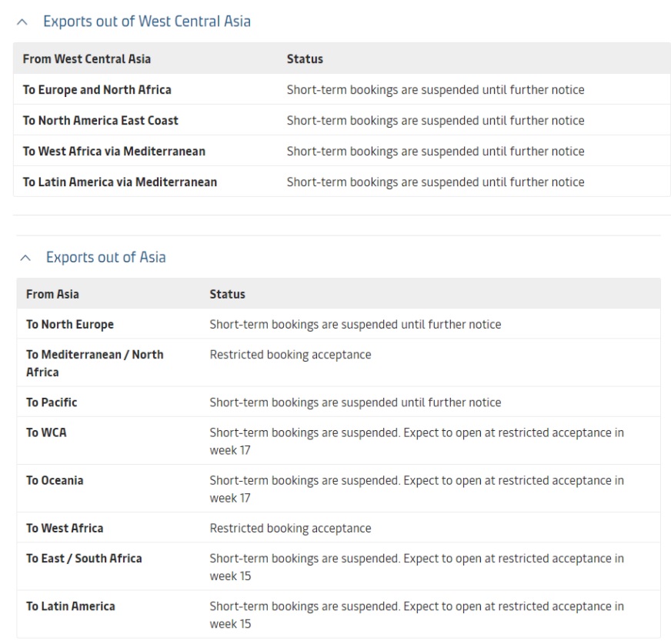Click the Exports out of West Central Asia heading
This screenshot has height=644, width=671.
click(146, 22)
